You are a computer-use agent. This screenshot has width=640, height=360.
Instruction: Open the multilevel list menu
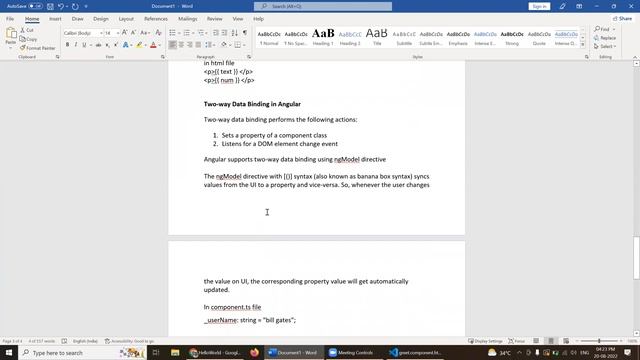tap(202, 33)
